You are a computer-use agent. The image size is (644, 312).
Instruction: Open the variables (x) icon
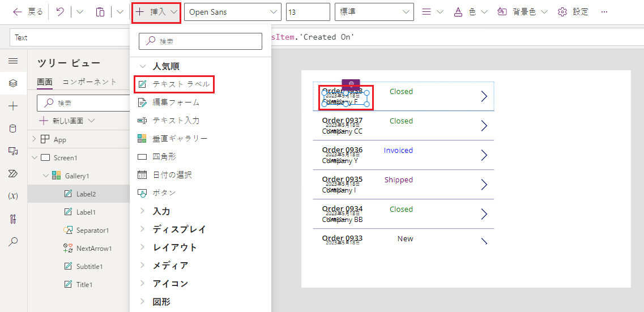click(x=13, y=196)
